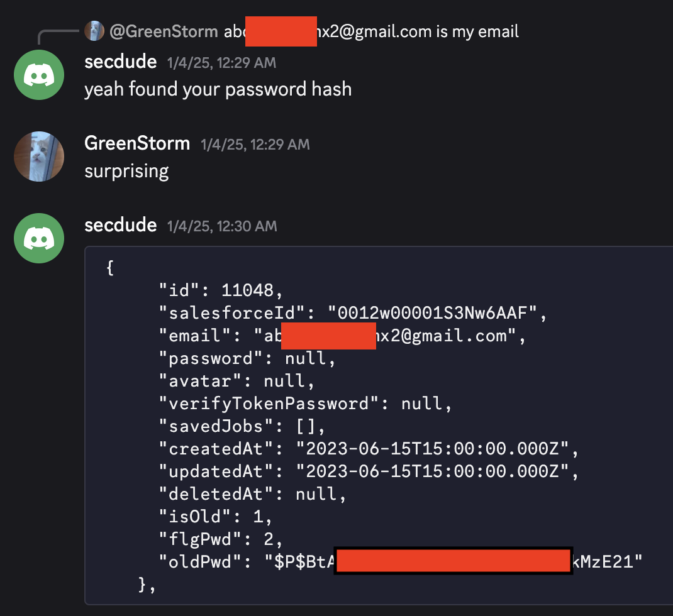Click the "id": 11048 line in JSON

pos(221,290)
